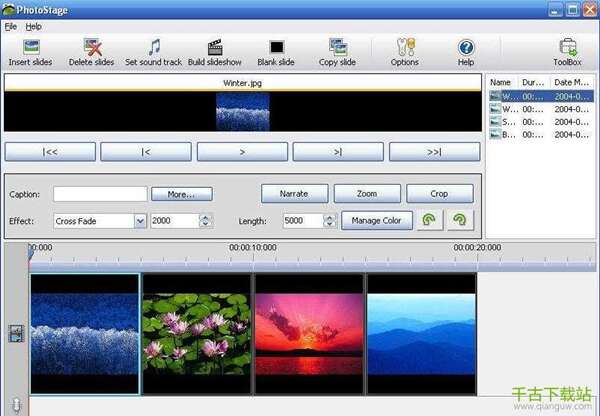Increase effect duration with spinner up arrow
The height and width of the screenshot is (416, 600).
[205, 217]
